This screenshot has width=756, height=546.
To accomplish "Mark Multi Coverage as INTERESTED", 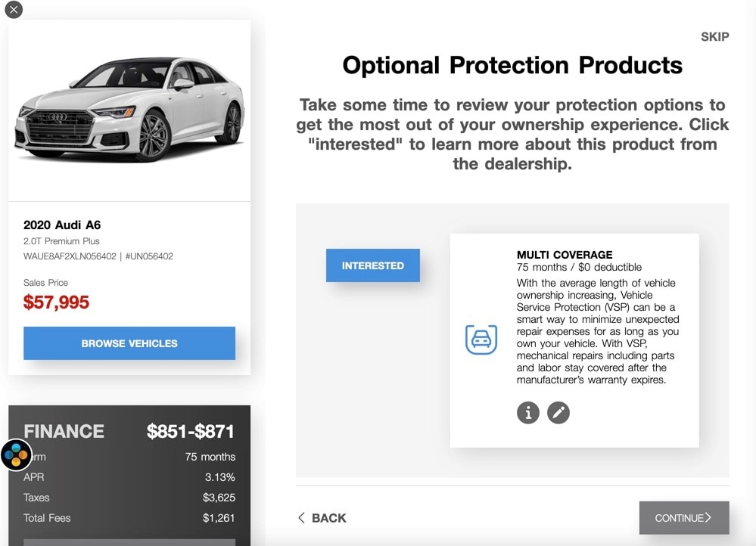I will [372, 265].
